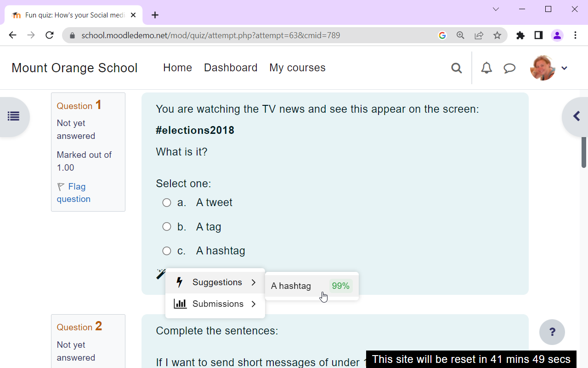The image size is (588, 368).
Task: Click the question mark help button
Action: [552, 332]
